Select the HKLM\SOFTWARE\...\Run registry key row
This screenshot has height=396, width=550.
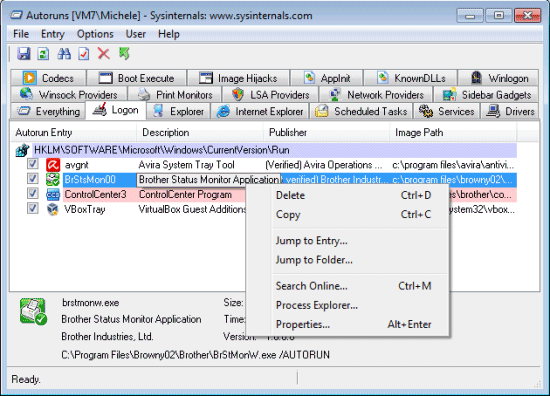pyautogui.click(x=275, y=150)
